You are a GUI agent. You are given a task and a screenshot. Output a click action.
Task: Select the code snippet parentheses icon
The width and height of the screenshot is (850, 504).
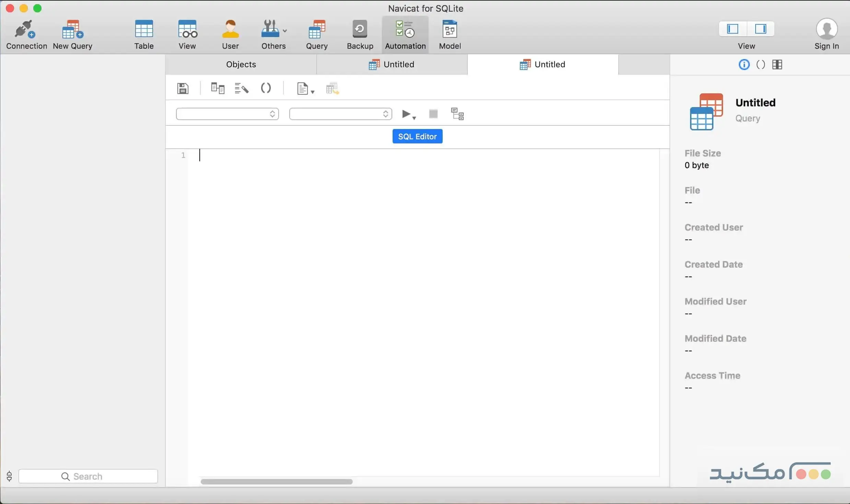[x=266, y=88]
